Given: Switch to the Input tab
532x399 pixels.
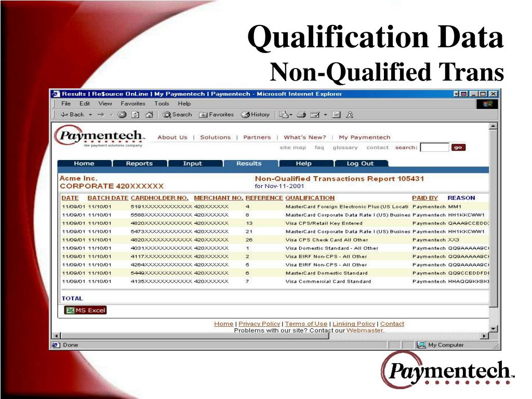Looking at the screenshot, I should (x=192, y=164).
